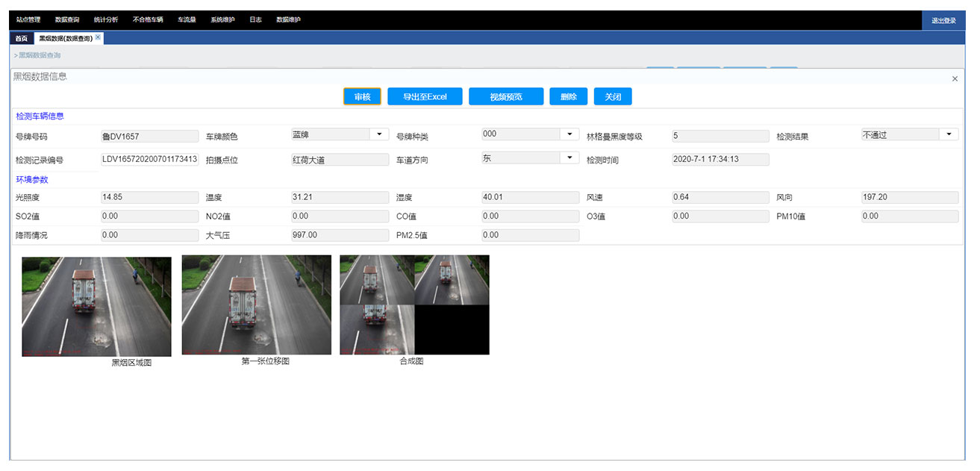Click the 大气压 field showing 997.00
This screenshot has width=980, height=471.
tap(340, 235)
